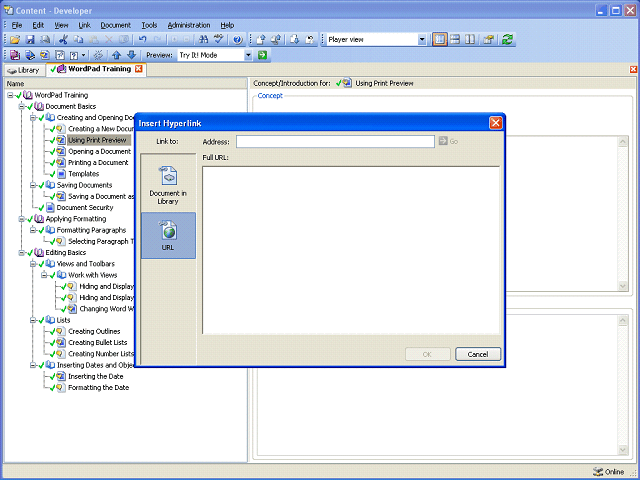The image size is (640, 480).
Task: Click the Find binoculars icon
Action: [x=203, y=40]
